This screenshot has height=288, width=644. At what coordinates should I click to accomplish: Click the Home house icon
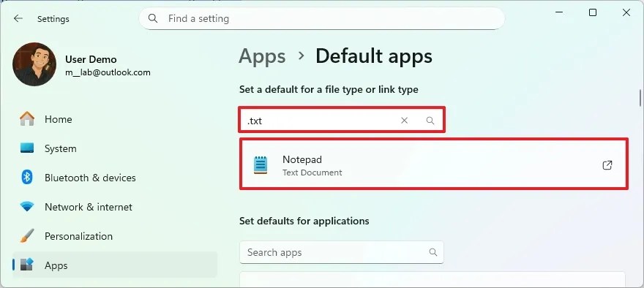tap(27, 119)
